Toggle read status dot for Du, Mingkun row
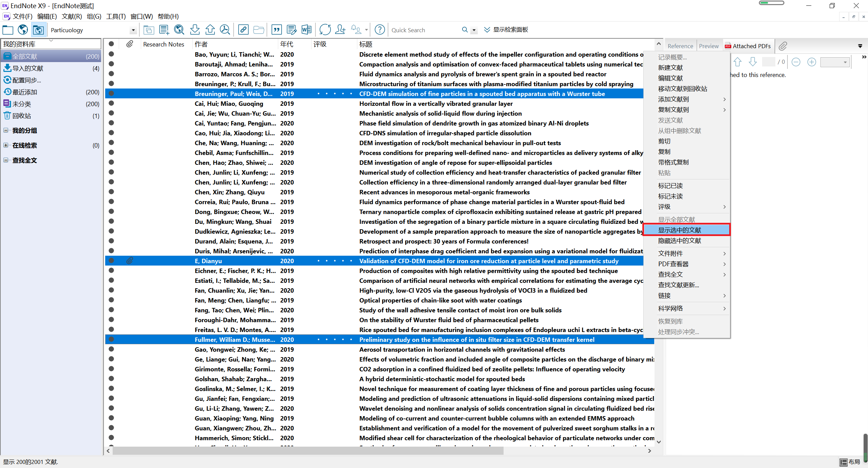Viewport: 868px width, 468px height. 111,221
